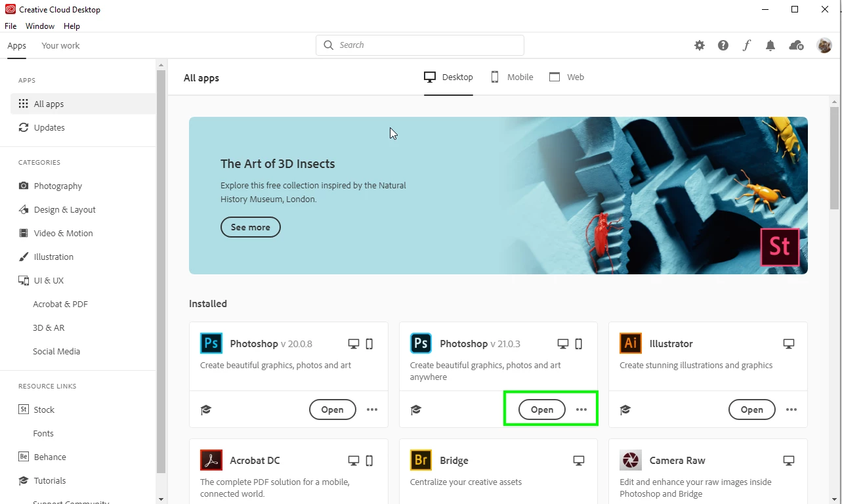This screenshot has height=504, width=842.
Task: Click mobile platform icon on Photoshop v 21.0.3 card
Action: 579,344
